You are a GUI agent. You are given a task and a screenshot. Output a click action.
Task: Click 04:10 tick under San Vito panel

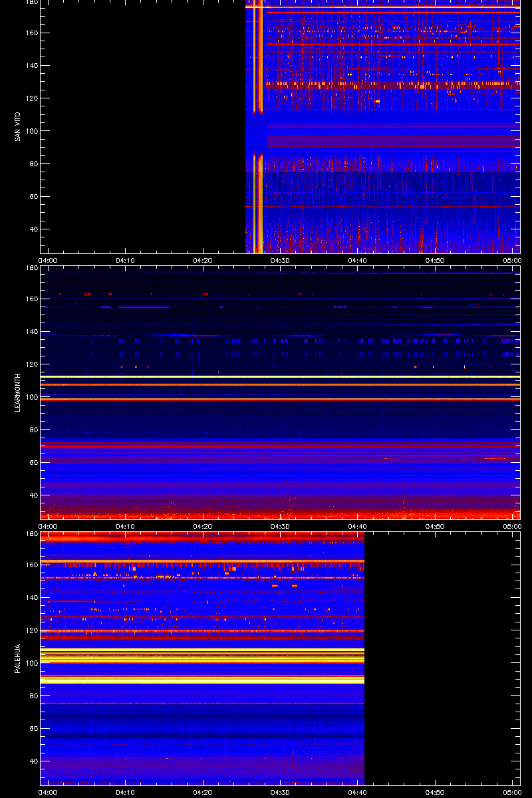pyautogui.click(x=125, y=260)
